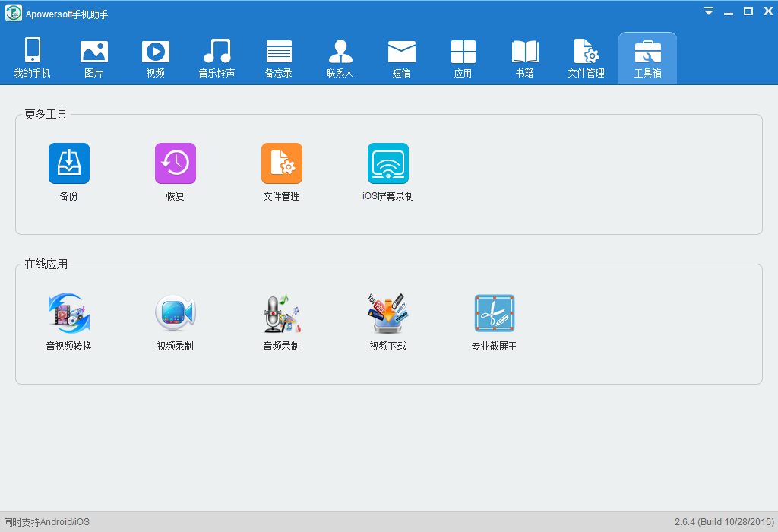Switch to the 短信 (Messages) tab
The width and height of the screenshot is (778, 532).
coord(401,58)
